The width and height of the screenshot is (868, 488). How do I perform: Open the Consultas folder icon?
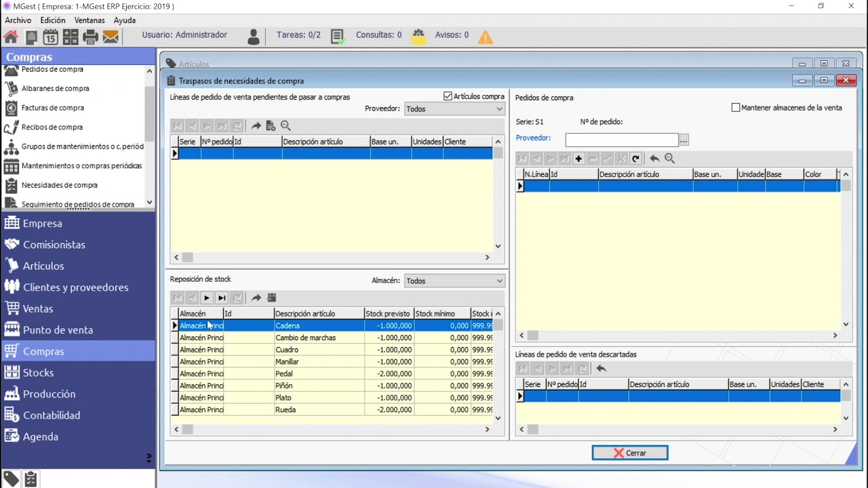pyautogui.click(x=418, y=37)
